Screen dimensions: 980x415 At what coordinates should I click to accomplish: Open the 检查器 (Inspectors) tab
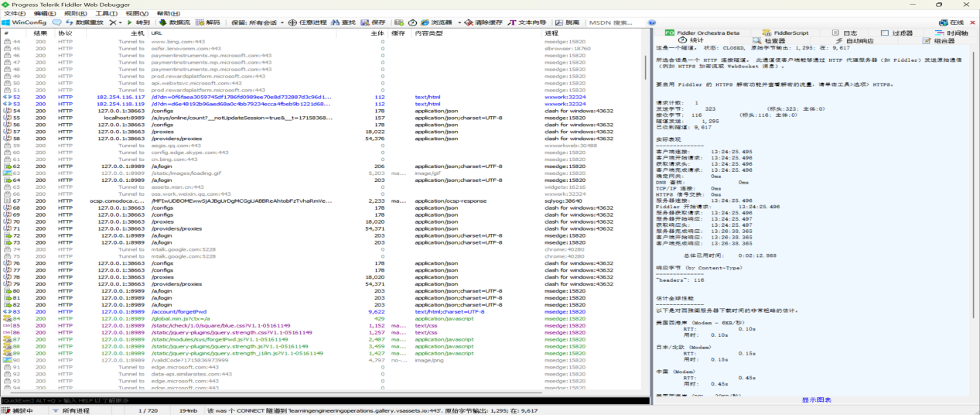[x=768, y=40]
